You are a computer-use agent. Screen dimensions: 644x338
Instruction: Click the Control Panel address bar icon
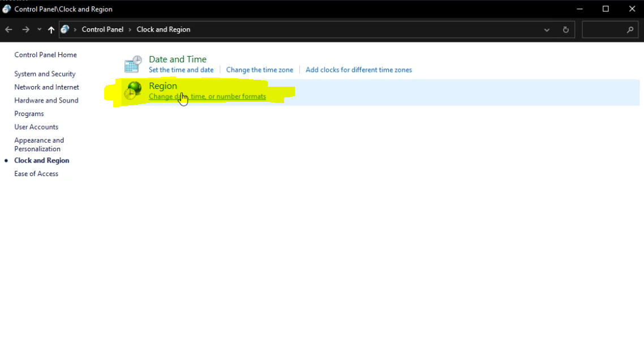[x=65, y=29]
